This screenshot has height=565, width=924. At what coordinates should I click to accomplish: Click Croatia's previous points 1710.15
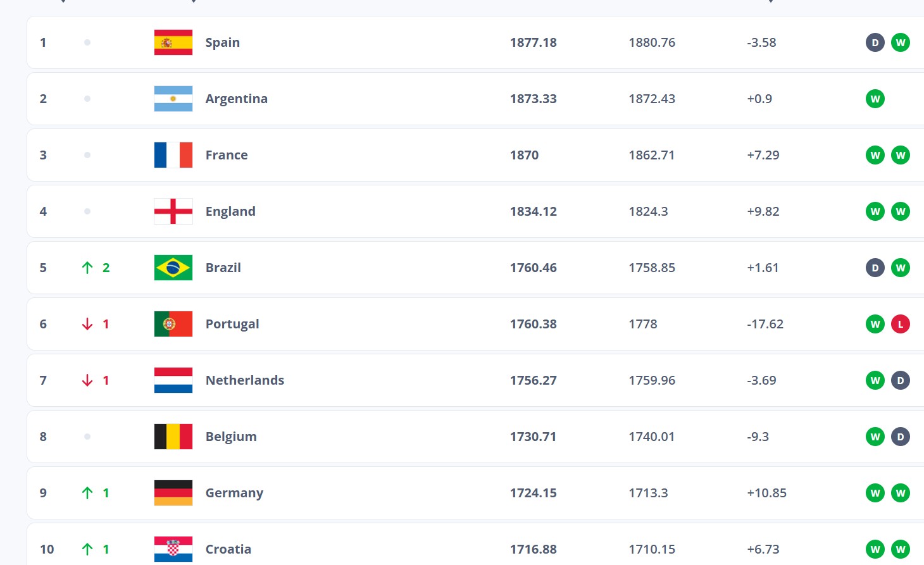click(x=651, y=549)
